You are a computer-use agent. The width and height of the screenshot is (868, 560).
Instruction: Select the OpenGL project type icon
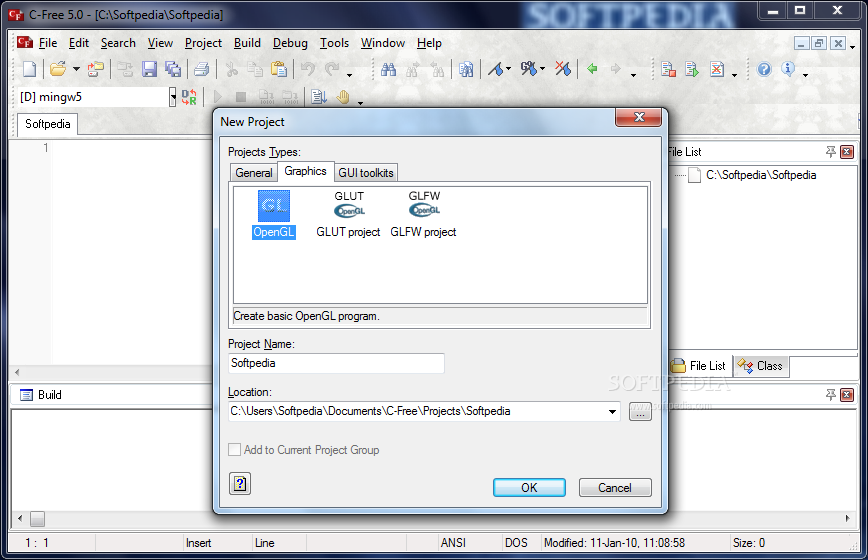(273, 214)
